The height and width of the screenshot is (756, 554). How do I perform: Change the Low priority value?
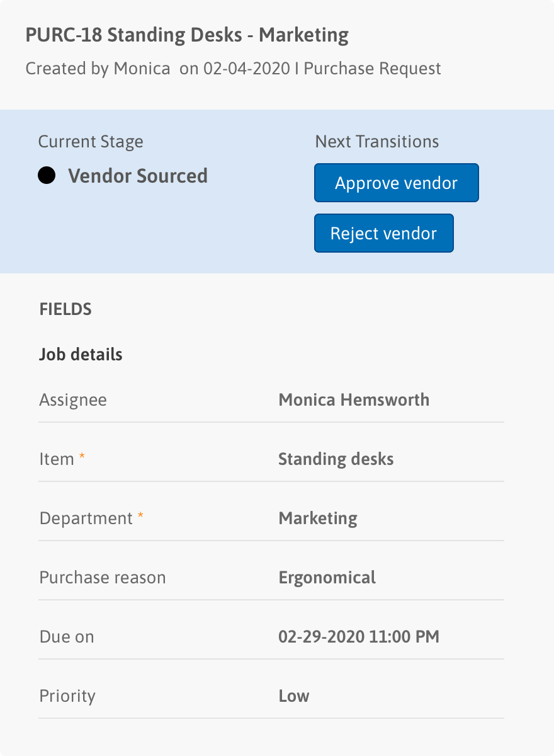pyautogui.click(x=294, y=696)
